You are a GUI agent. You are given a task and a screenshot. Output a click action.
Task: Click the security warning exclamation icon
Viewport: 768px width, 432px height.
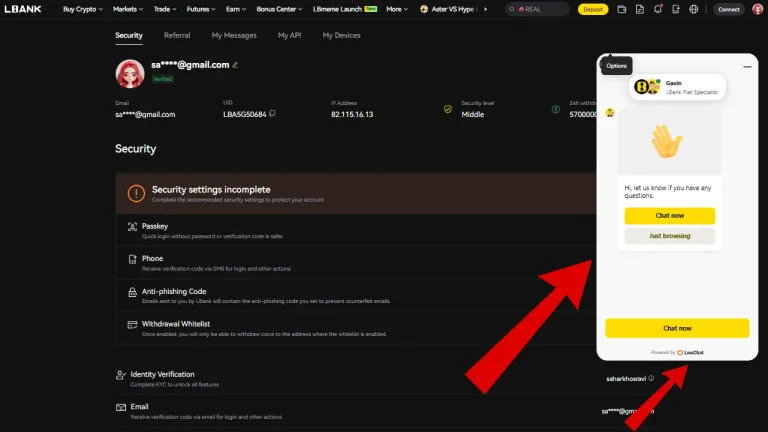136,193
